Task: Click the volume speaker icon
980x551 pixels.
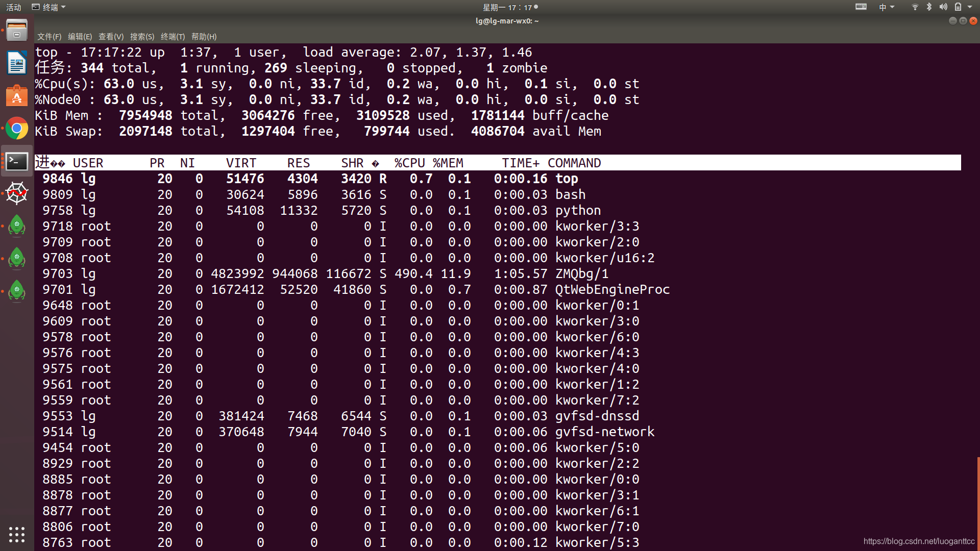Action: click(943, 7)
